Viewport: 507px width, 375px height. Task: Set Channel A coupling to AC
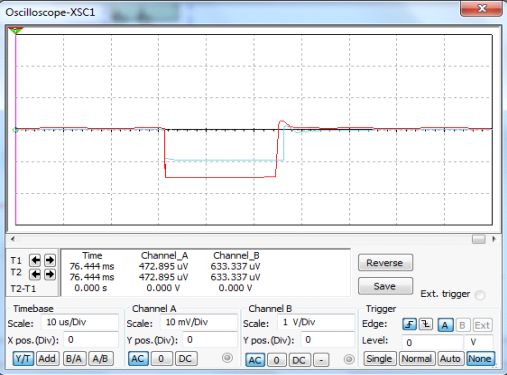pyautogui.click(x=138, y=359)
